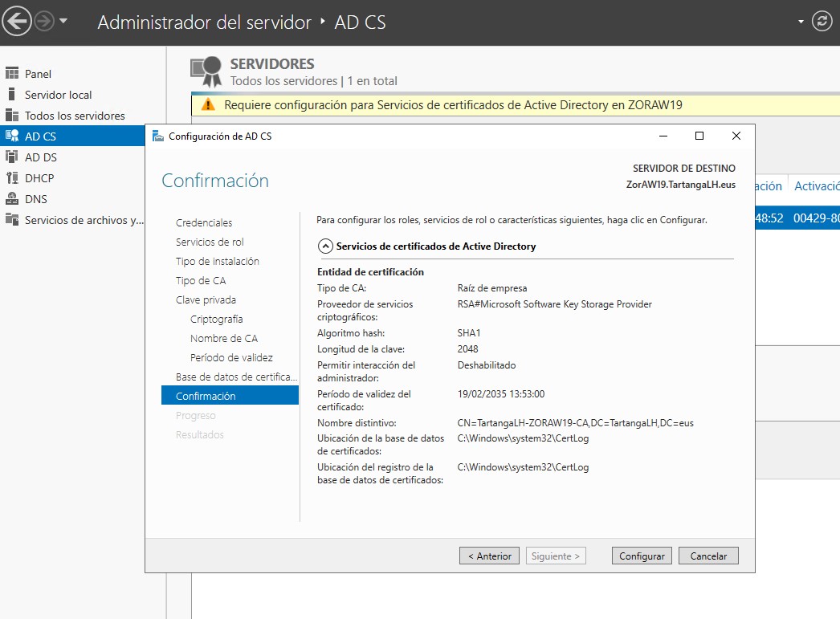Click the DHCP sidebar icon
The height and width of the screenshot is (619, 840).
[x=12, y=178]
